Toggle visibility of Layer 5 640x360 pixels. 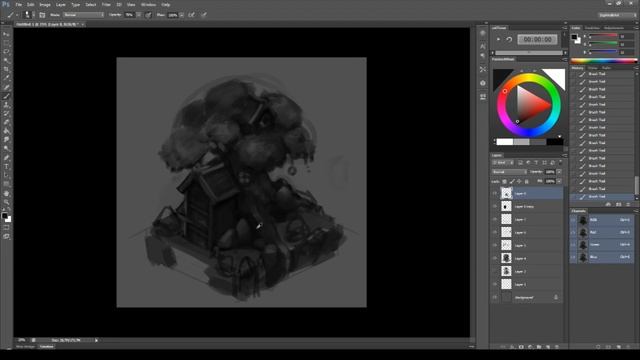pos(495,245)
